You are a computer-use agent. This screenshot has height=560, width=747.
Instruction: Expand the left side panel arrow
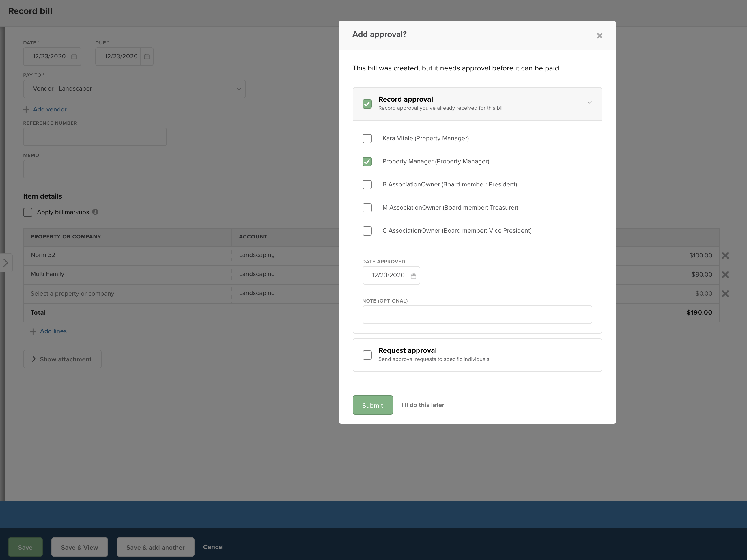[6, 263]
